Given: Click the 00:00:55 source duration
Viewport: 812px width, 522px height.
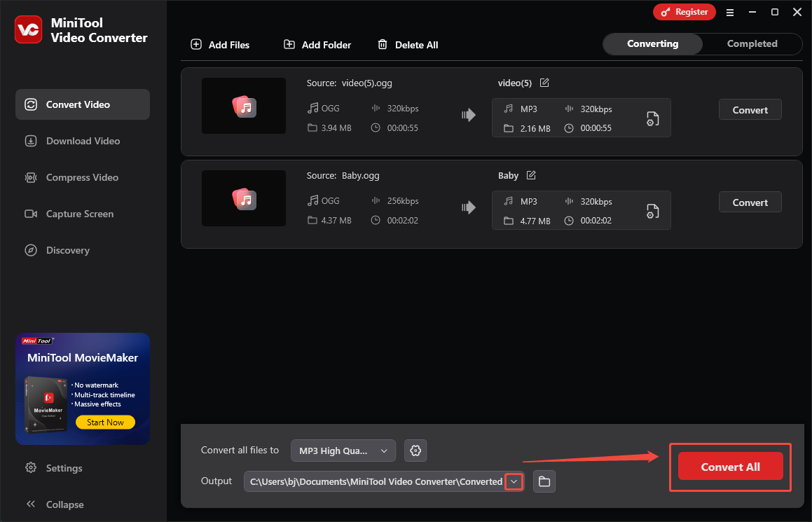Looking at the screenshot, I should [402, 128].
